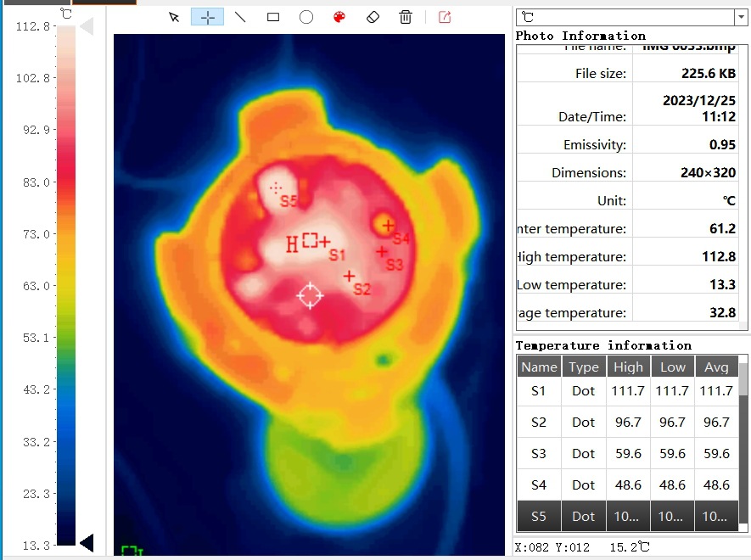
Task: Click the S5 dotted marker on image
Action: coord(276,188)
